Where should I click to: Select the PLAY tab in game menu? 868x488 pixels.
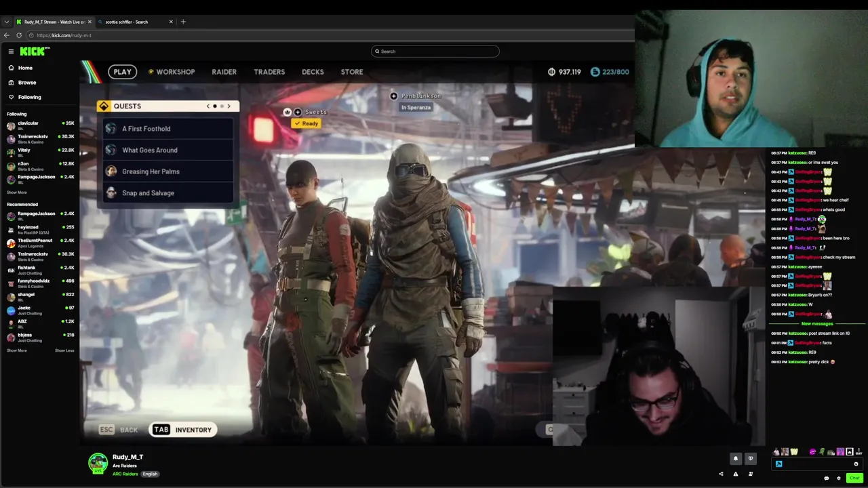pyautogui.click(x=123, y=72)
